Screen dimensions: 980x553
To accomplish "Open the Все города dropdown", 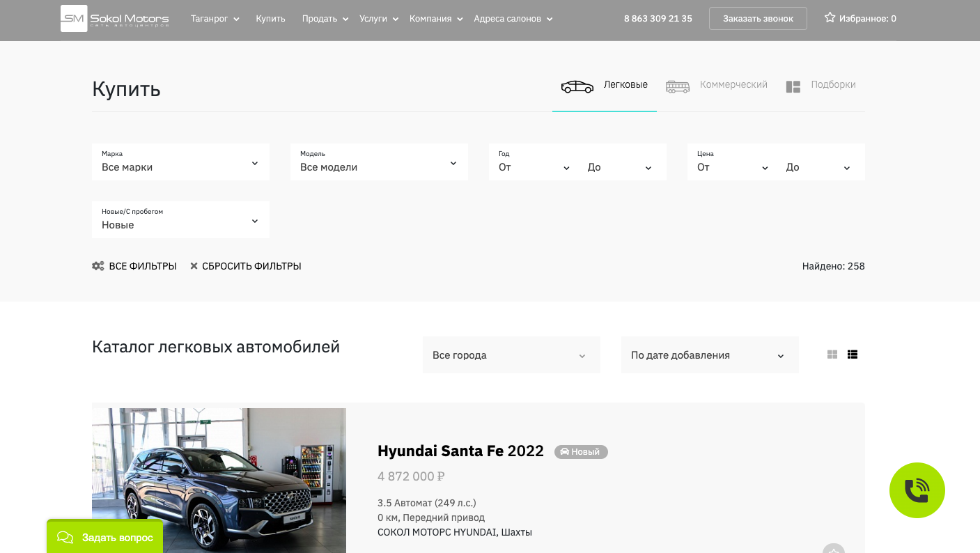I will 511,355.
